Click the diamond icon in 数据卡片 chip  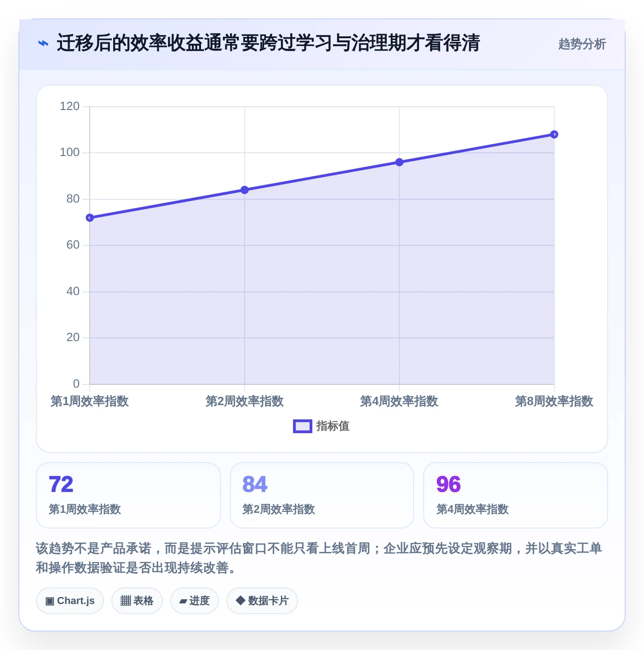pos(240,600)
